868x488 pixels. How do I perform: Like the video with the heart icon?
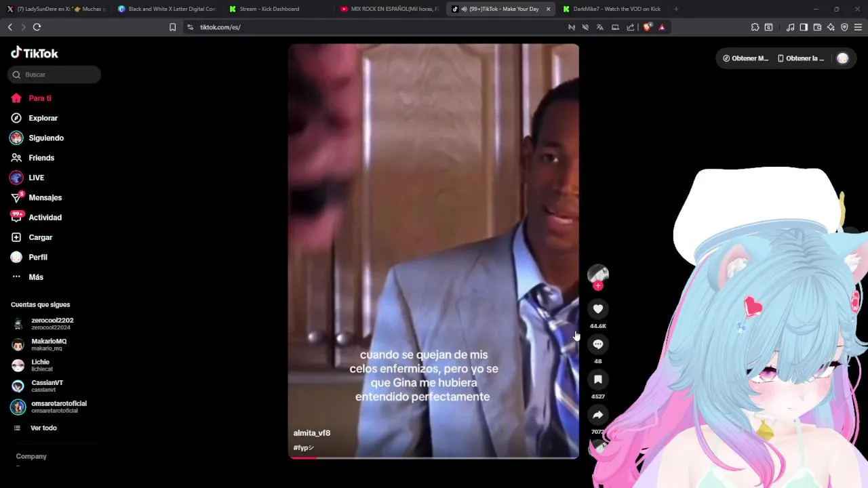coord(597,309)
